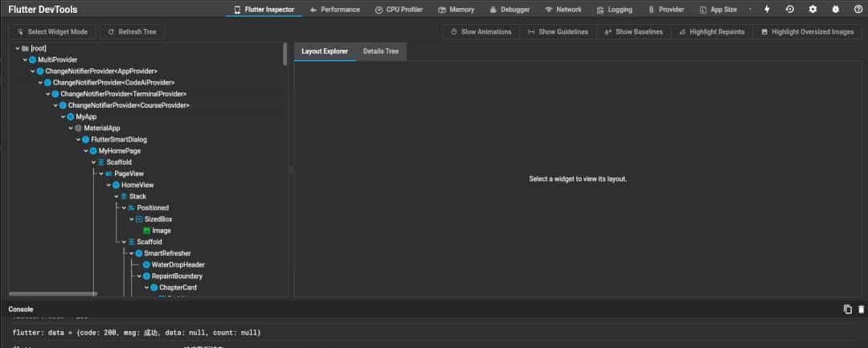868x348 pixels.
Task: Trigger hot reload with the lightning icon
Action: point(767,10)
